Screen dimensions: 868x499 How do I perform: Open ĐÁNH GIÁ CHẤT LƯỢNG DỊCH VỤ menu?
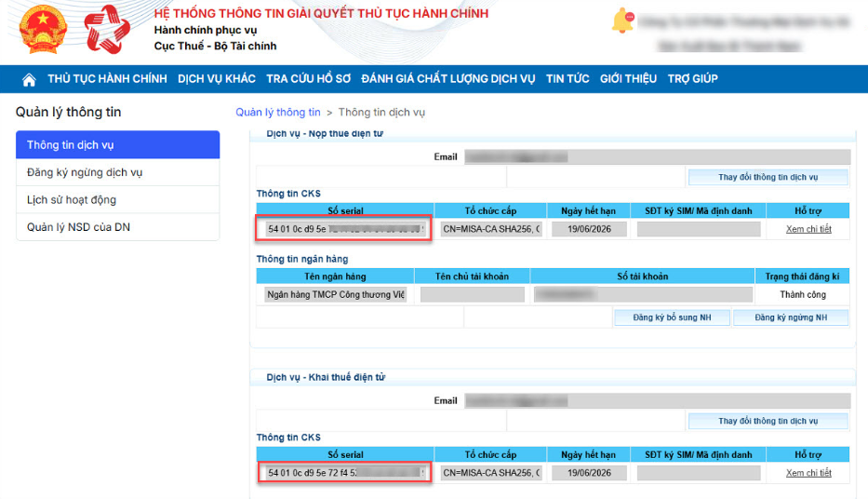click(448, 79)
